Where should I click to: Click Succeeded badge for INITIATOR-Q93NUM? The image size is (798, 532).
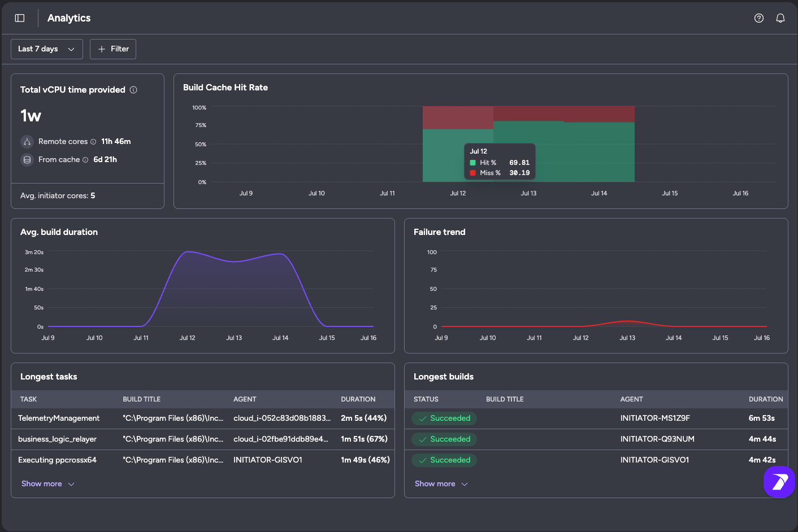pos(444,439)
